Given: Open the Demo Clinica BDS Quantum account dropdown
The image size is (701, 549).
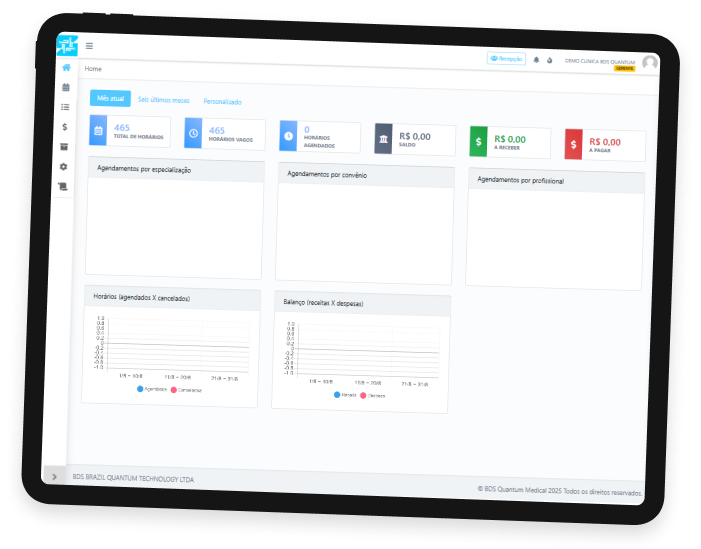Looking at the screenshot, I should coord(600,62).
